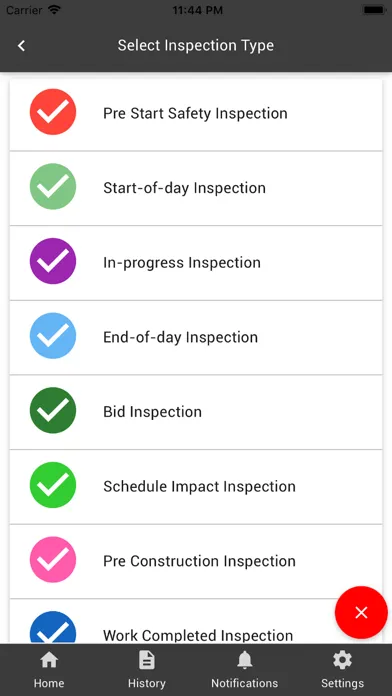Switch to the History tab
This screenshot has height=696, width=392.
pos(147,670)
